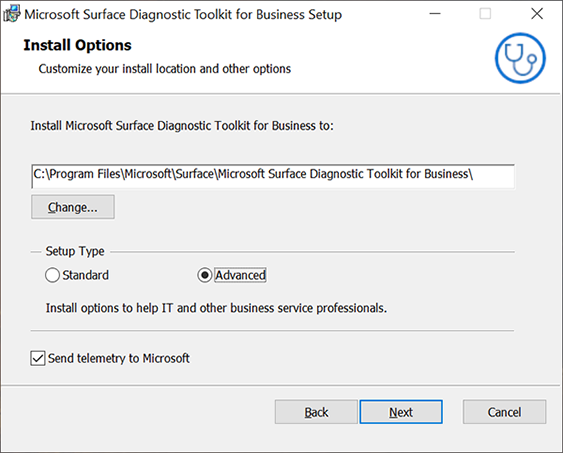Click the window title text
This screenshot has width=563, height=453.
pyautogui.click(x=183, y=15)
